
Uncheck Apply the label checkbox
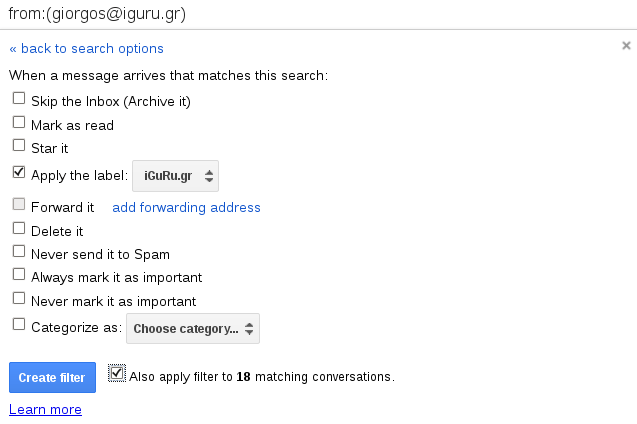[19, 172]
